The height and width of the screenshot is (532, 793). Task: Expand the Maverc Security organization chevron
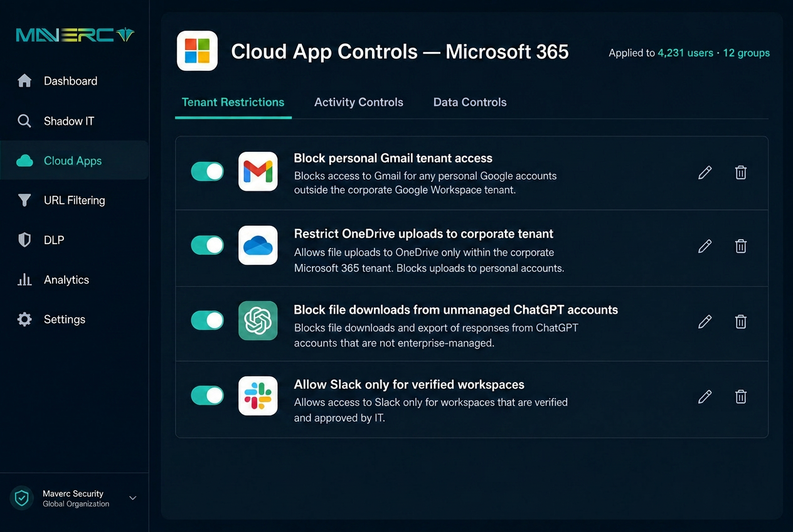pyautogui.click(x=132, y=498)
